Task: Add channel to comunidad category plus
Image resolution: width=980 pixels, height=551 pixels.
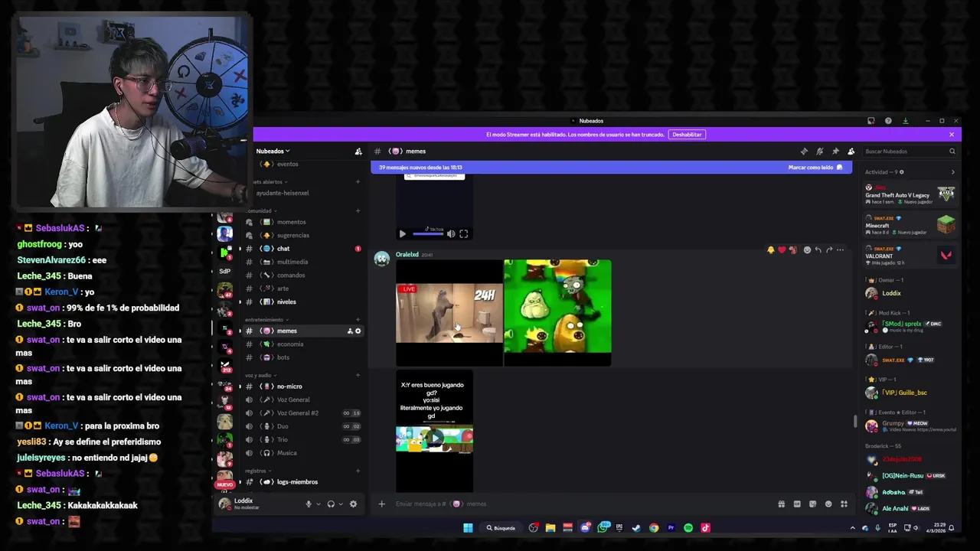Action: pyautogui.click(x=358, y=210)
